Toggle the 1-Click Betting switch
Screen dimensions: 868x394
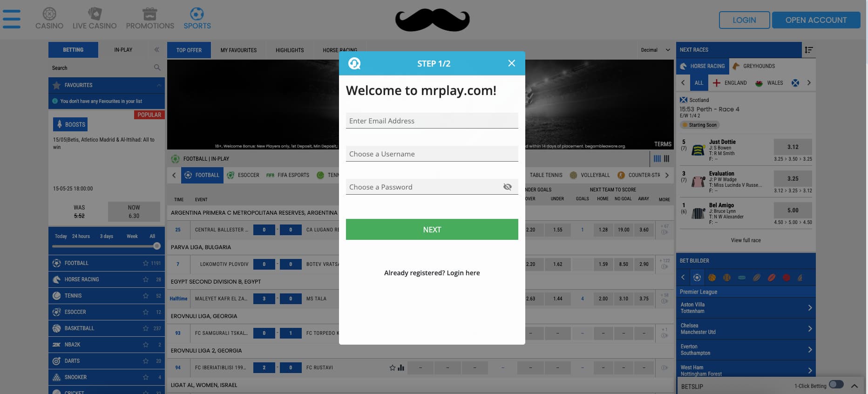836,385
